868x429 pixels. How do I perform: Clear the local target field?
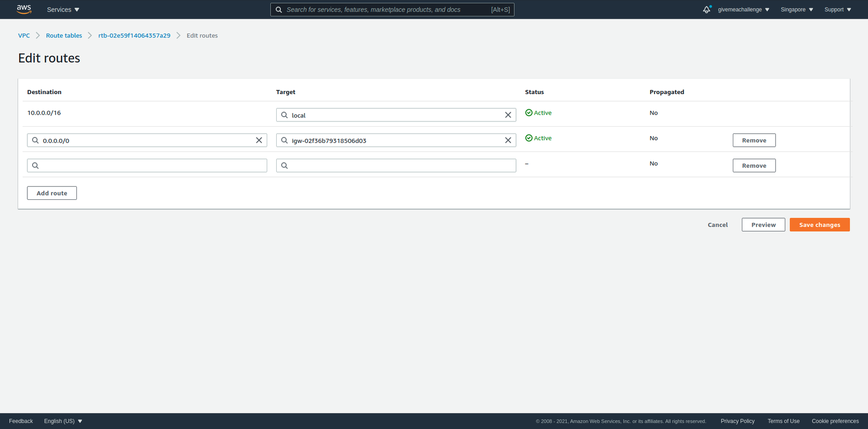508,115
